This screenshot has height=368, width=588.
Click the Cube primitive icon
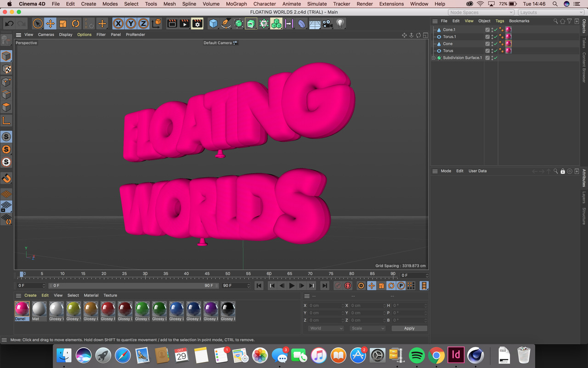pyautogui.click(x=213, y=23)
